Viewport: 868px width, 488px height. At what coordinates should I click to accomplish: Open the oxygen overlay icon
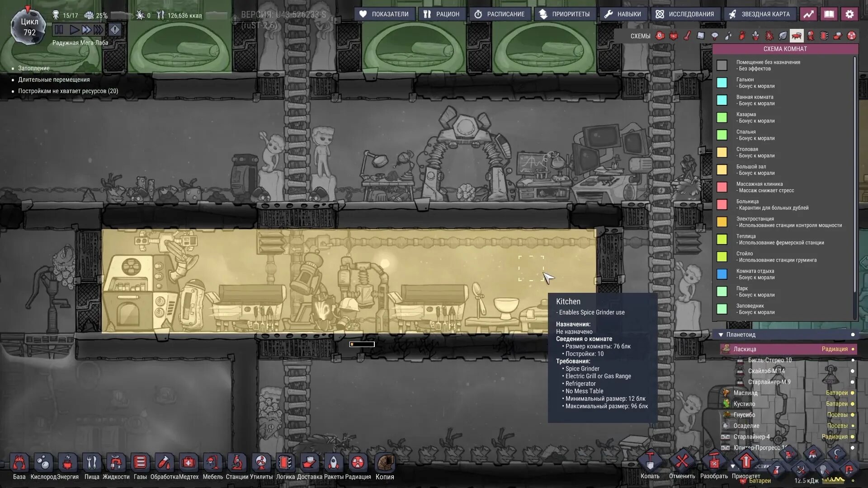click(660, 36)
